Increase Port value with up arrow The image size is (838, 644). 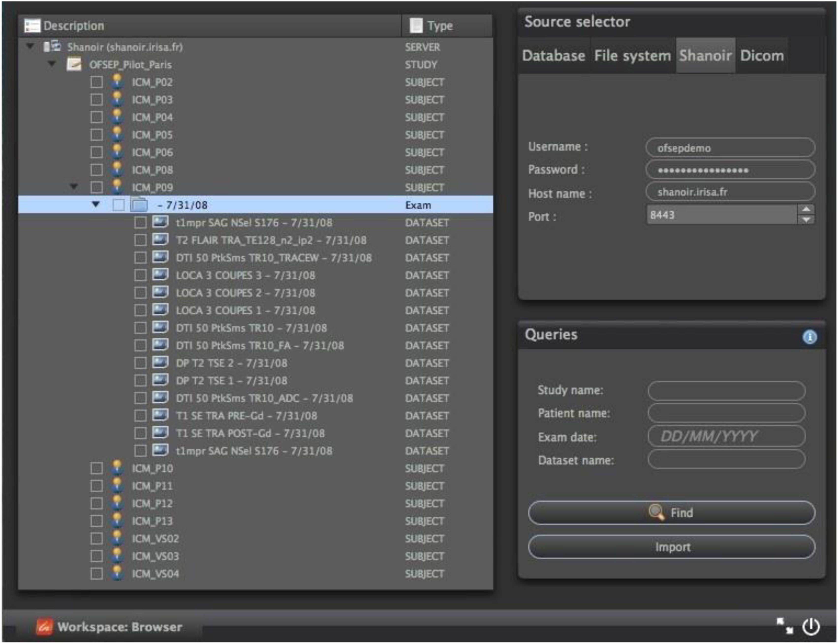pyautogui.click(x=806, y=209)
